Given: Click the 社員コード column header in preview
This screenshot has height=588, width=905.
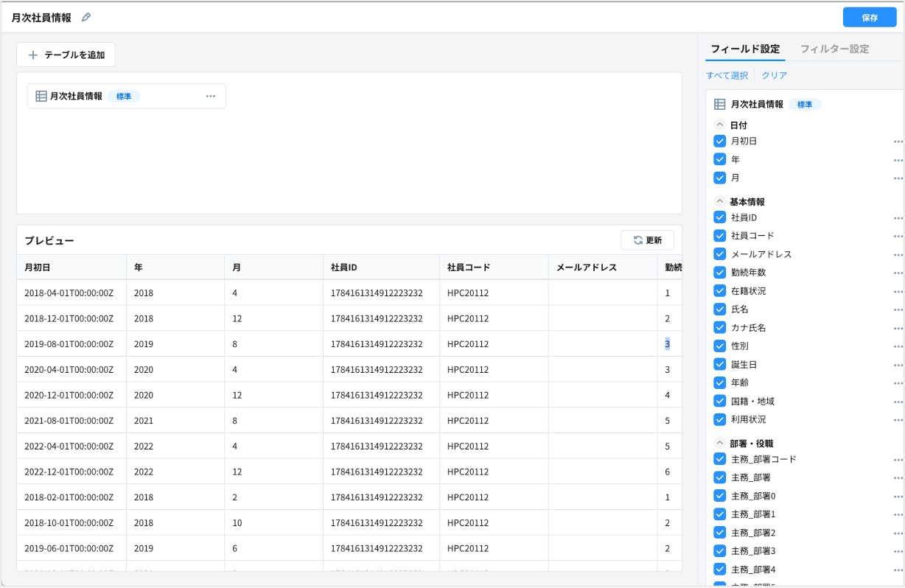Looking at the screenshot, I should [469, 267].
